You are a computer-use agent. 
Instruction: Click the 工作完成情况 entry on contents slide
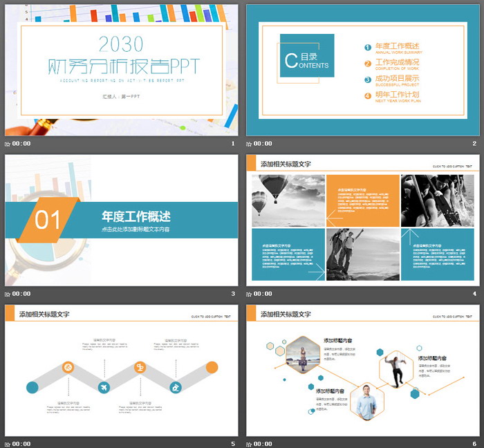396,63
